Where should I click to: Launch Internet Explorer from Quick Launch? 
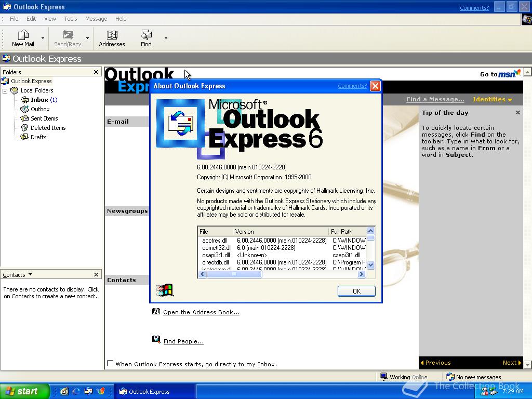tap(76, 392)
